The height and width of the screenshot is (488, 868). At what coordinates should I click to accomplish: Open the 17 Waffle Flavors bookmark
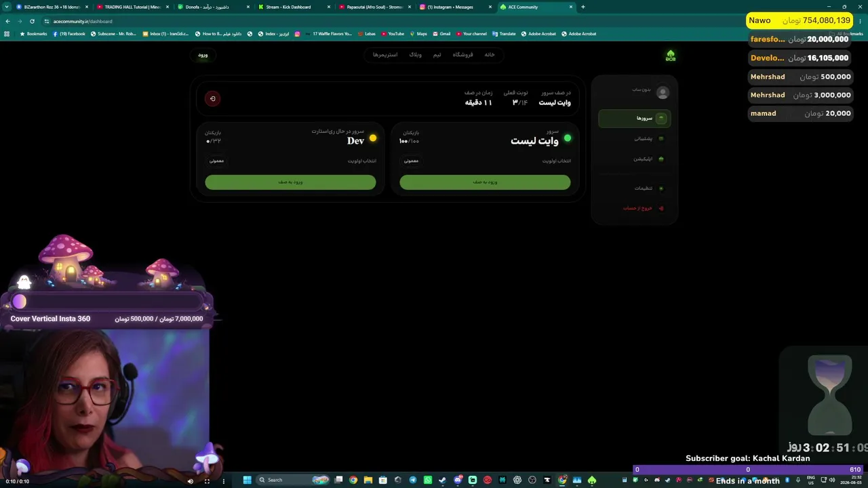328,34
